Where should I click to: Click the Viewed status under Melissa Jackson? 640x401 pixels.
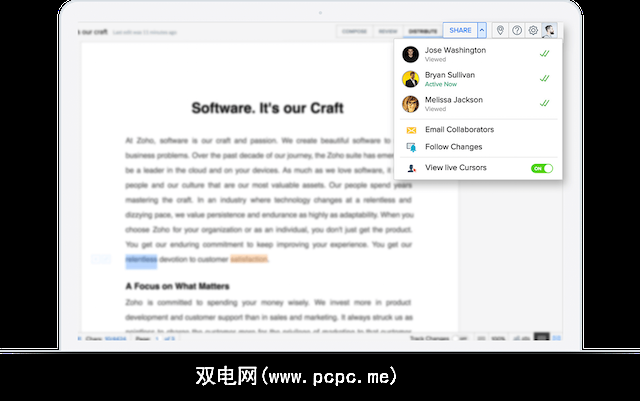click(x=436, y=109)
